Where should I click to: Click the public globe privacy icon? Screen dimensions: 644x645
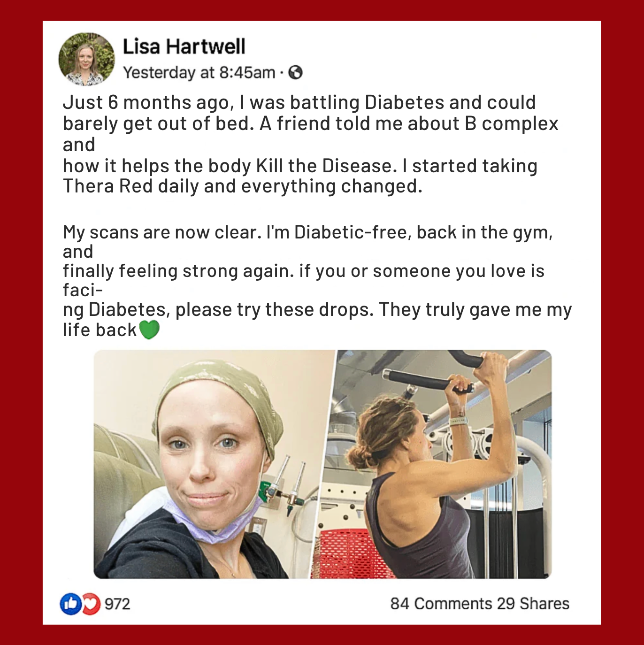pyautogui.click(x=295, y=72)
